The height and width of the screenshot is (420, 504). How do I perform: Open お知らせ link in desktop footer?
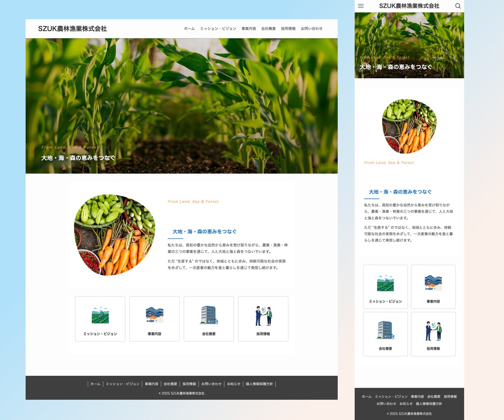point(233,384)
